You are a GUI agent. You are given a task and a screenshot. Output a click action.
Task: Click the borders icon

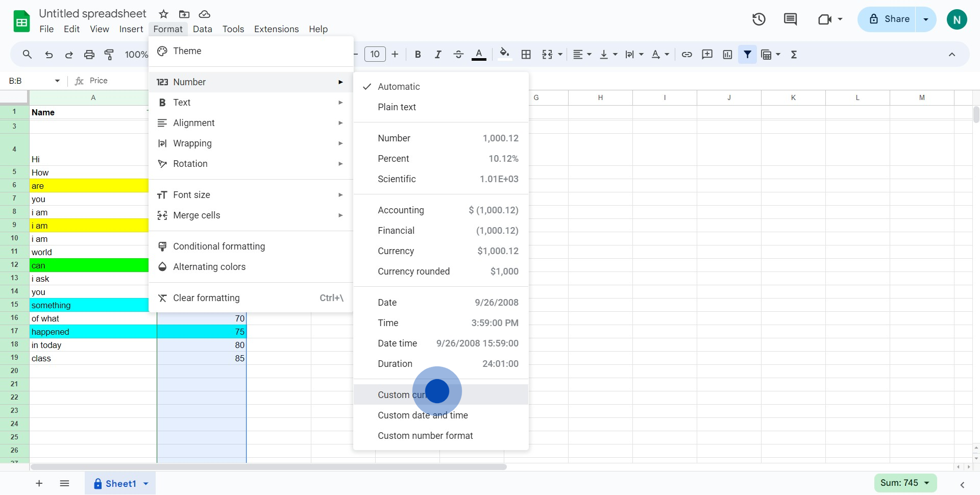[x=526, y=54]
